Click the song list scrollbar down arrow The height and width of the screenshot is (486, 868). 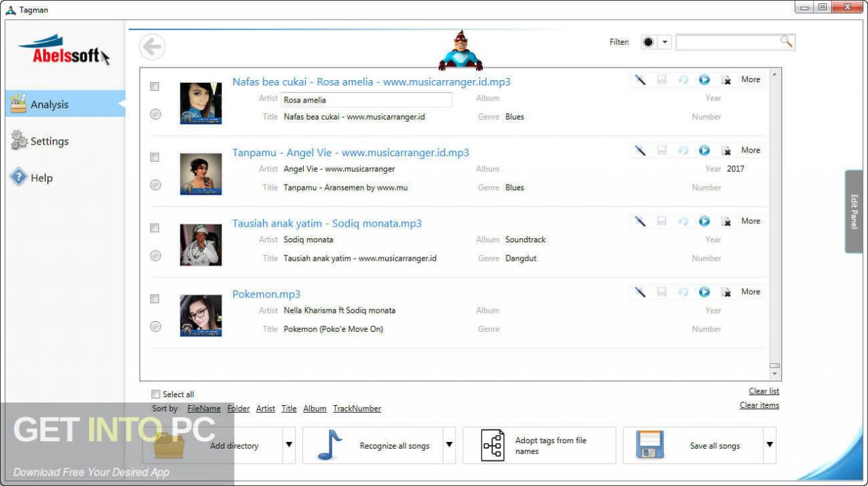[774, 374]
